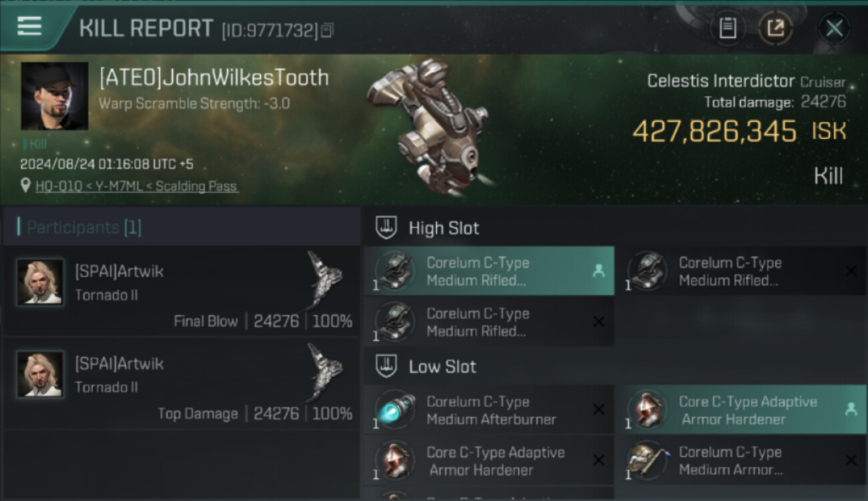Share the kill report externally
Viewport: 868px width, 501px height.
[x=775, y=28]
